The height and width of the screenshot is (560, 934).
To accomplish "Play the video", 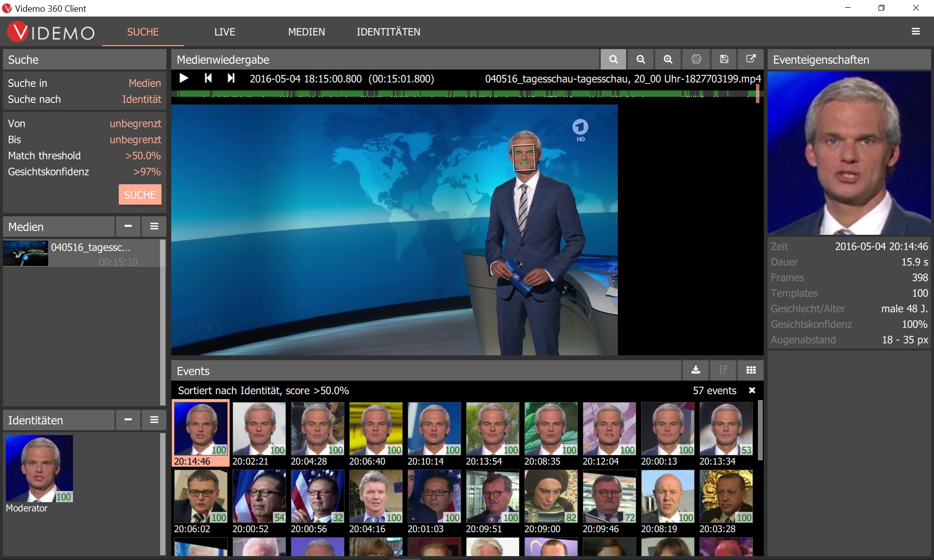I will [184, 78].
